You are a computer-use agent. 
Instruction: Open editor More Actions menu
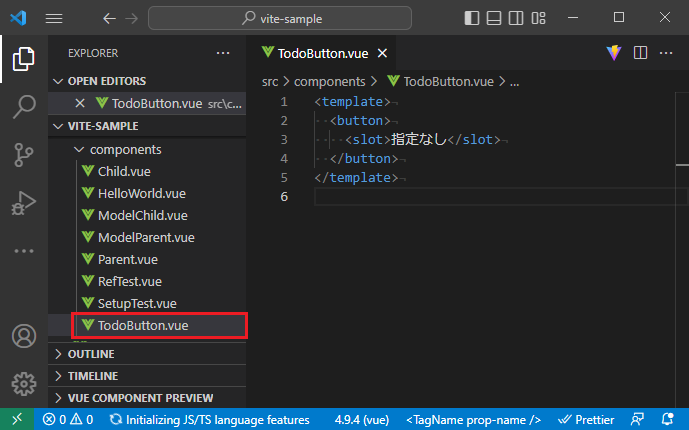click(666, 53)
